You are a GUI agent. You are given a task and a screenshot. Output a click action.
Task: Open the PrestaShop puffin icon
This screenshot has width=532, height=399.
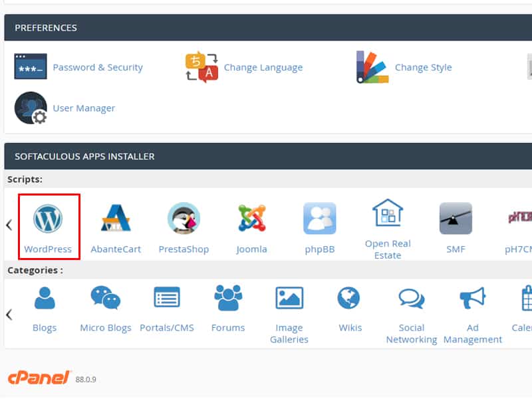coord(184,218)
